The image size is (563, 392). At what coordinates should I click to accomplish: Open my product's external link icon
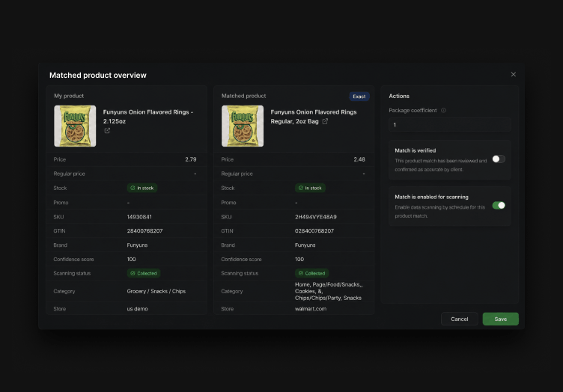pyautogui.click(x=107, y=131)
